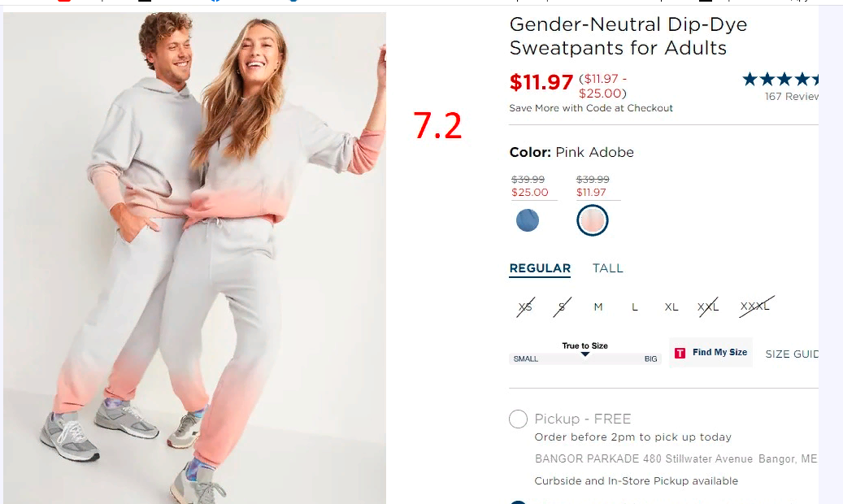This screenshot has width=843, height=504.
Task: Choose size XL
Action: pyautogui.click(x=671, y=307)
